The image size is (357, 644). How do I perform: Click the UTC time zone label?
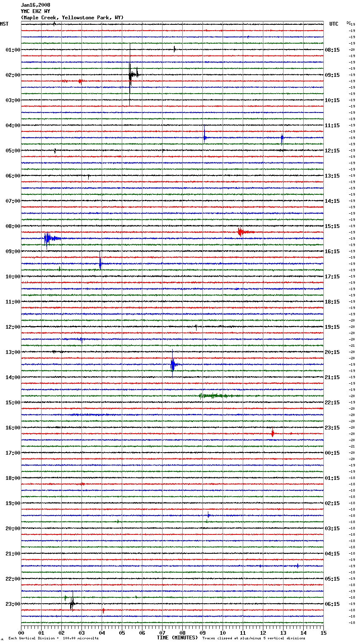tap(333, 24)
